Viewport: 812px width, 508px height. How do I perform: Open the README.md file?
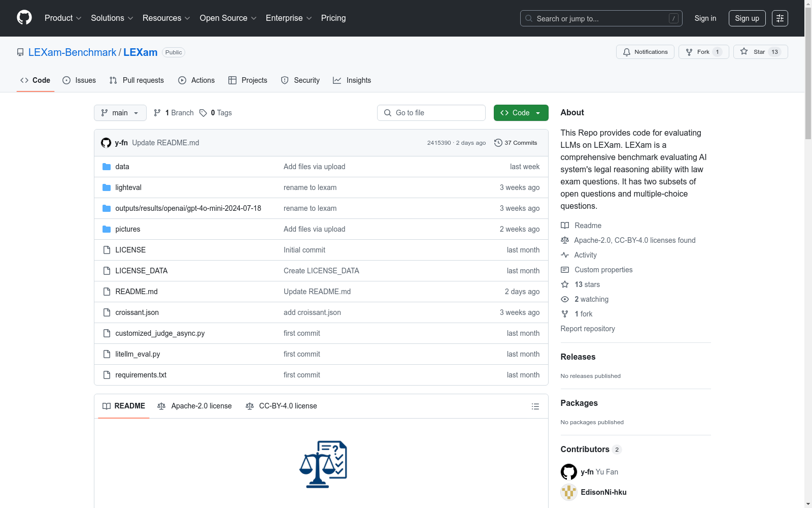pos(137,292)
